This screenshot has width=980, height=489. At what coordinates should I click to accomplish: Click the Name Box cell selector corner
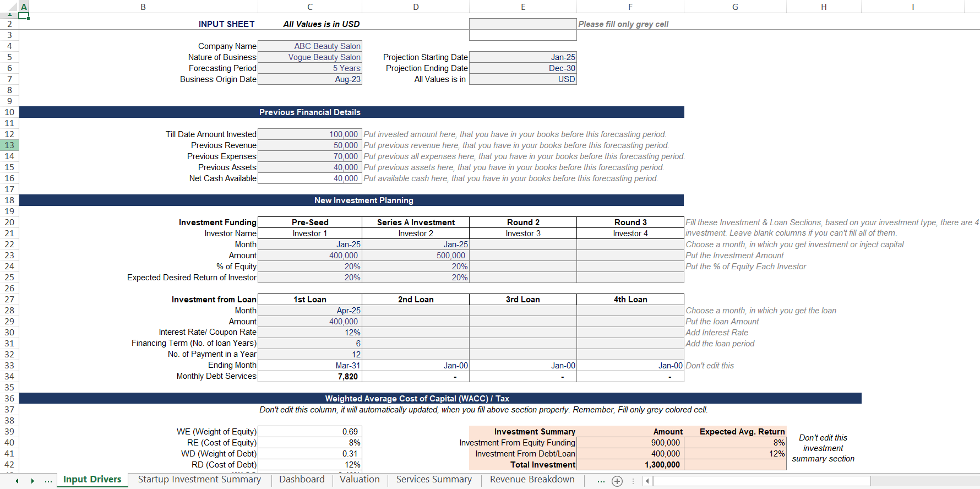click(x=9, y=7)
